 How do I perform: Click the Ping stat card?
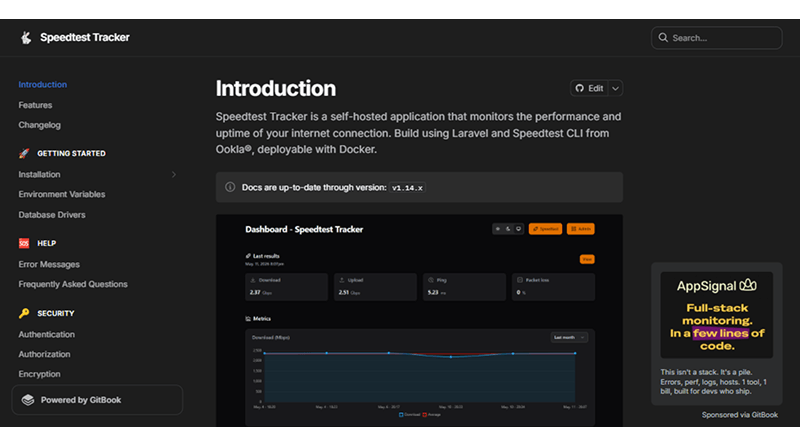(x=464, y=287)
